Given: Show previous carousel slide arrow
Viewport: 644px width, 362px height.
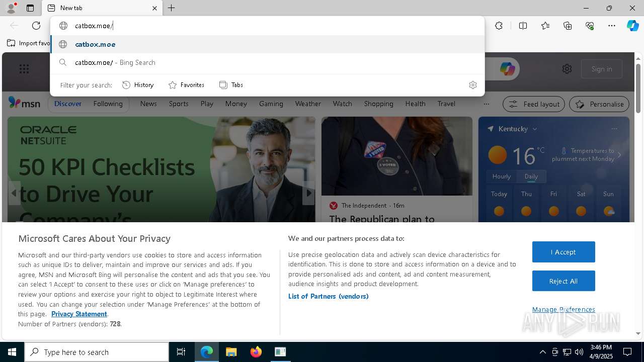Looking at the screenshot, I should click(14, 193).
